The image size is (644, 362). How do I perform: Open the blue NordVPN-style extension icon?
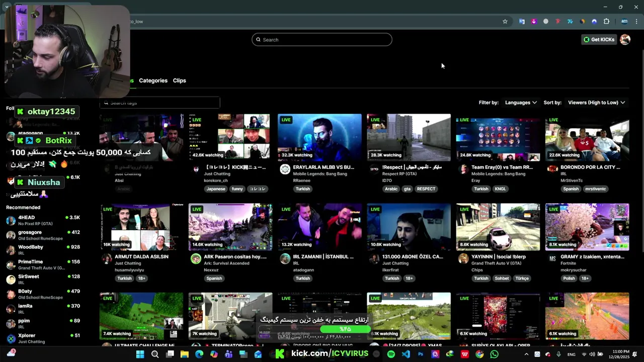[594, 22]
